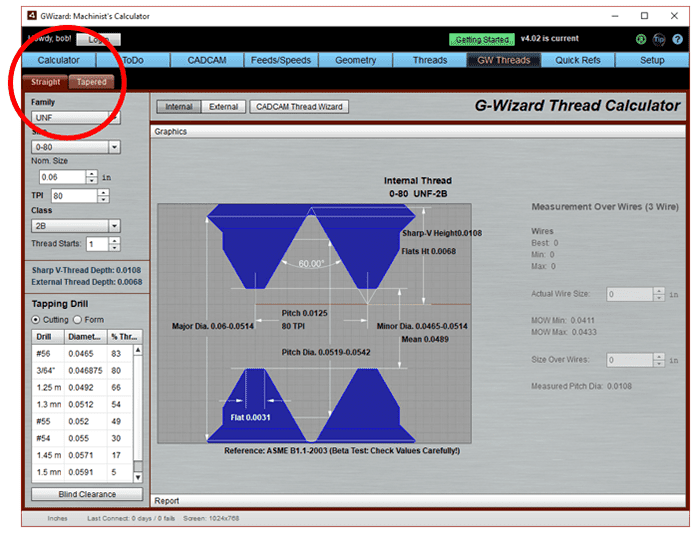The image size is (700, 539).
Task: Click the drill table scroll up arrow
Action: coord(138,351)
